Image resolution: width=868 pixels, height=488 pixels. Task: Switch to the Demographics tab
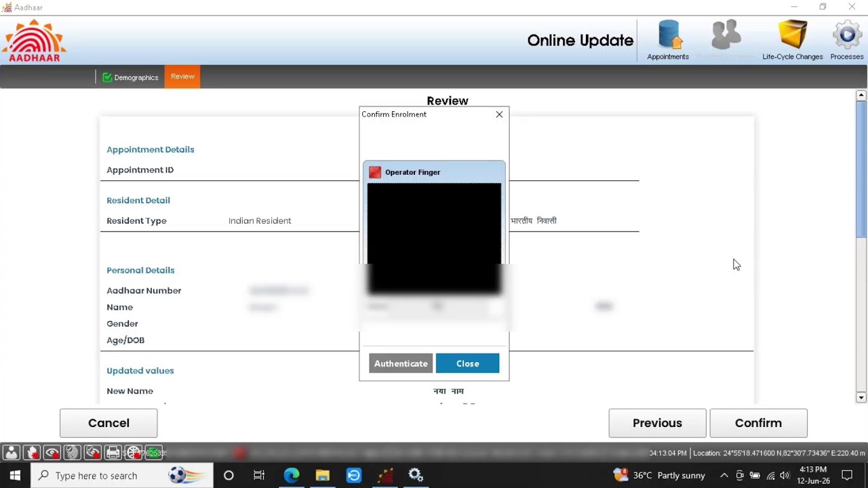tap(130, 77)
